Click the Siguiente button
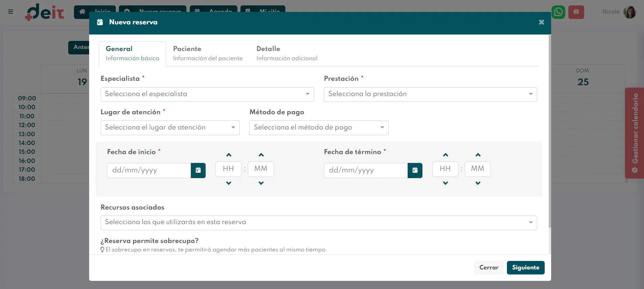 [x=525, y=268]
